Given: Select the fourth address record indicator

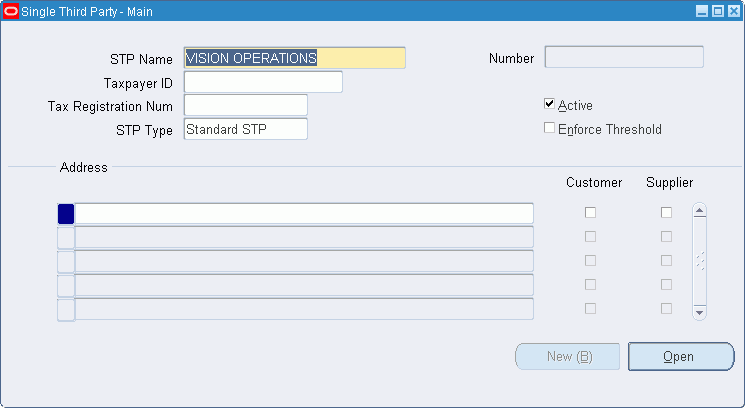Looking at the screenshot, I should [x=66, y=285].
